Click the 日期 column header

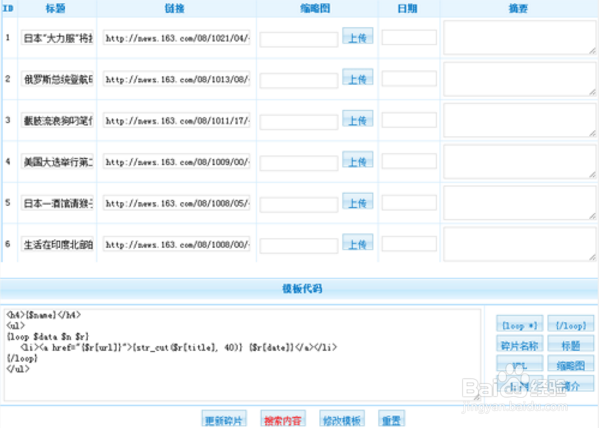coord(407,8)
